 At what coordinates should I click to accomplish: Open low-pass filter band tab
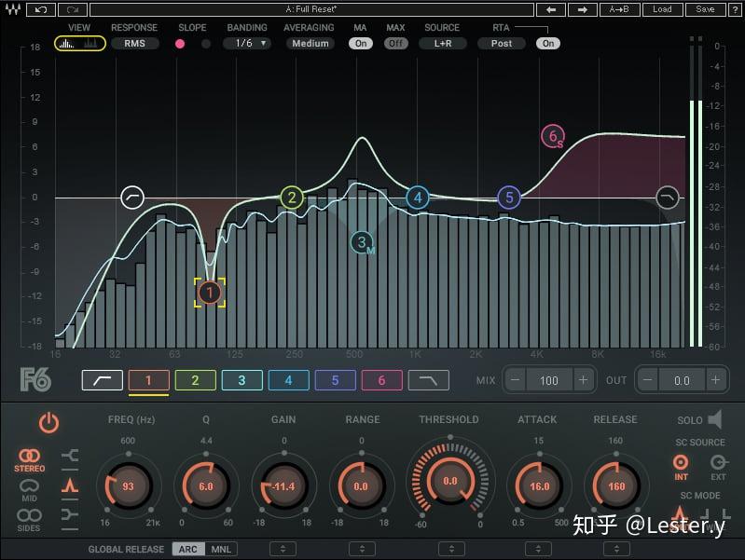click(x=429, y=380)
